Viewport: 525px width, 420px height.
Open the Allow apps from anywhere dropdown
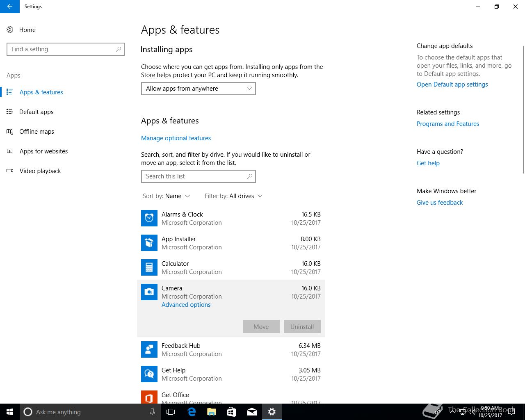(199, 89)
